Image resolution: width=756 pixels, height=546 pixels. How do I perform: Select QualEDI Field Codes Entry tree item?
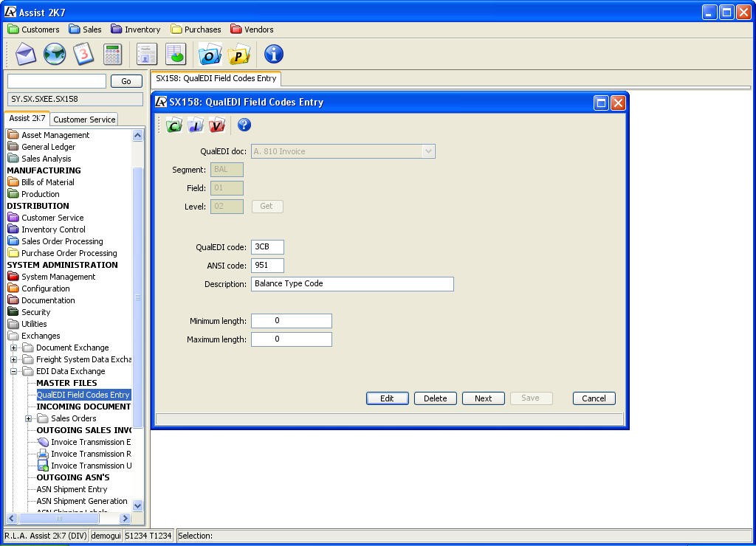[x=83, y=395]
